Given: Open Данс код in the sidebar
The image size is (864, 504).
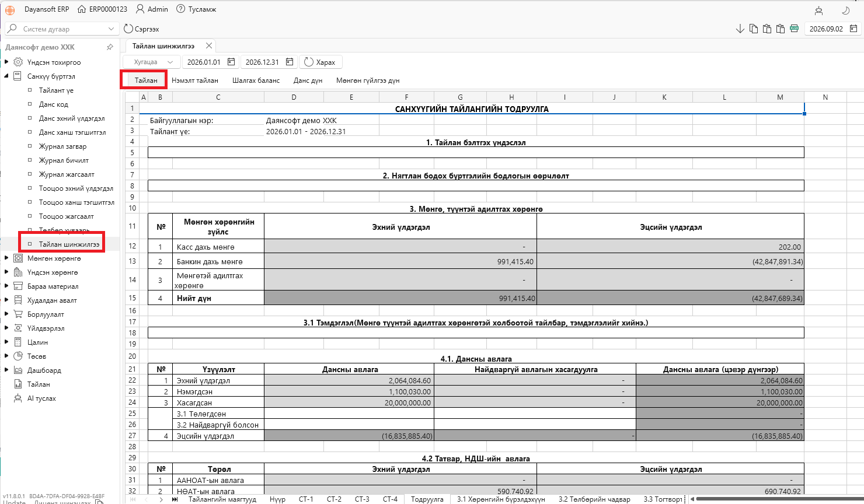Looking at the screenshot, I should [54, 104].
